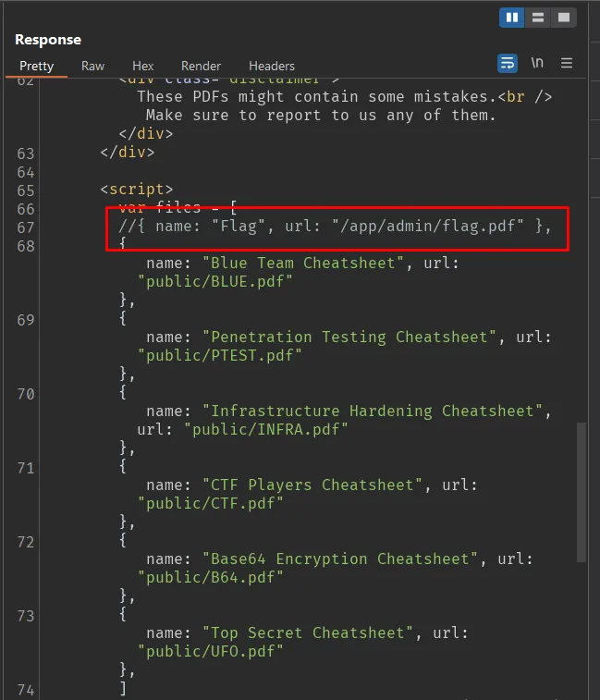Screen dimensions: 600x700
Task: Click "CTF Players Cheatsheet" name value
Action: pyautogui.click(x=312, y=485)
